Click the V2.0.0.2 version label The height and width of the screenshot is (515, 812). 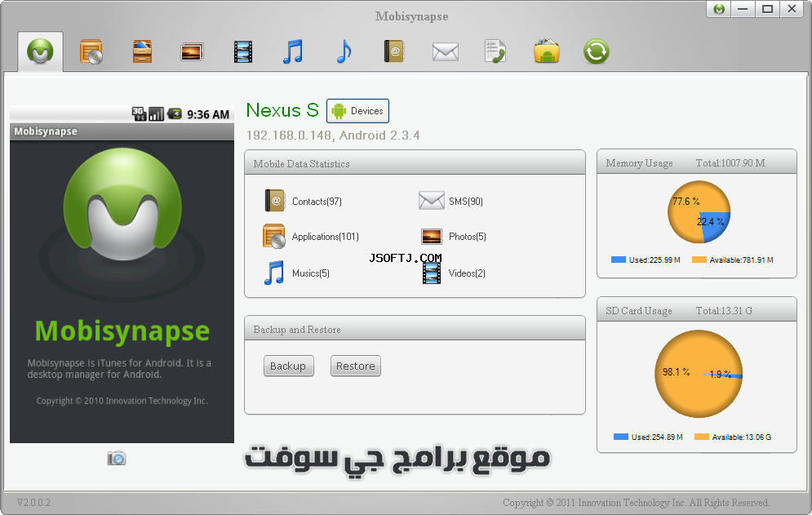click(33, 503)
